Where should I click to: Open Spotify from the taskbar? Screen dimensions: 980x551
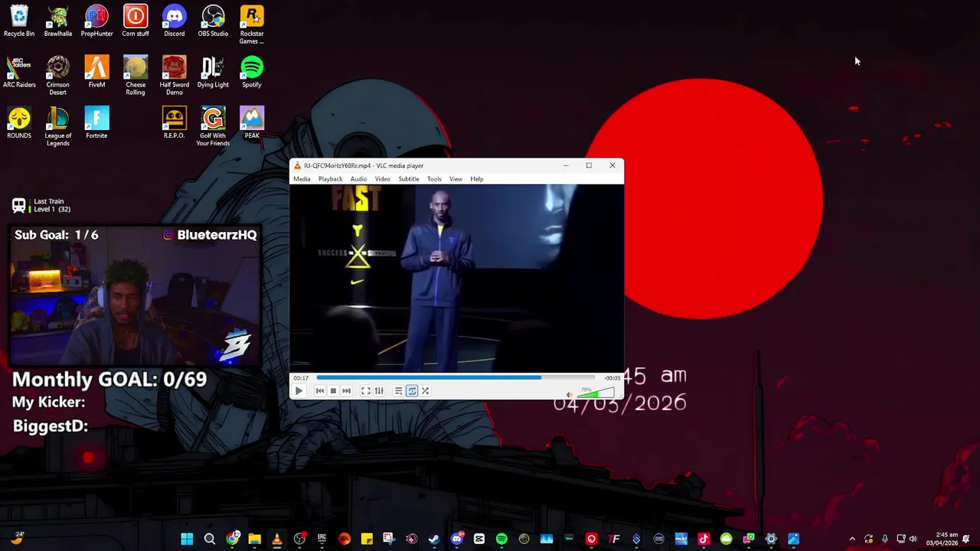pos(501,540)
